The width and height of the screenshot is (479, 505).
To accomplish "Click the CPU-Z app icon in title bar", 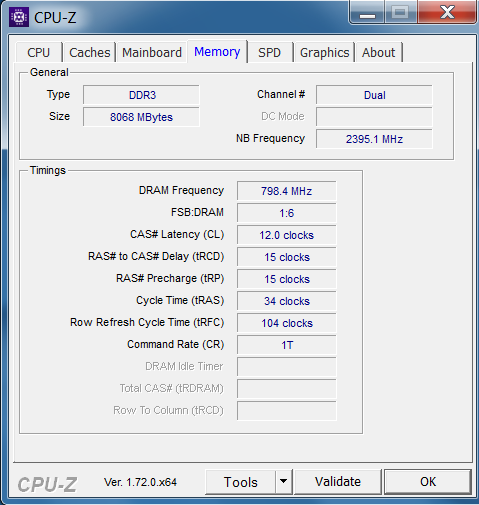I will click(19, 17).
